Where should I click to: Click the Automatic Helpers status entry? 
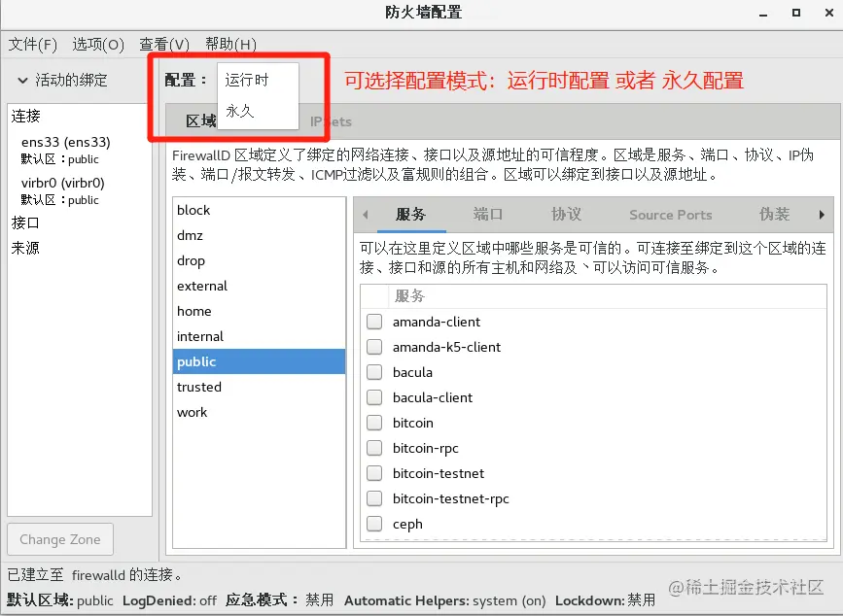click(444, 600)
